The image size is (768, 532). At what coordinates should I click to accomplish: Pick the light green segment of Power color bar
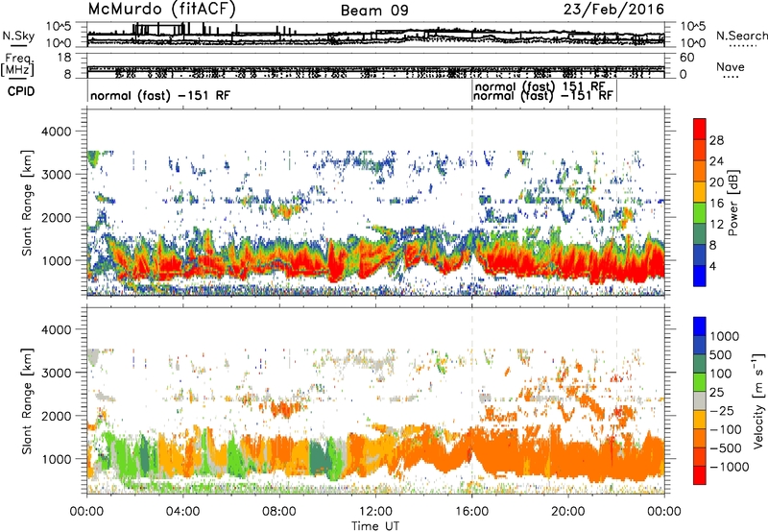[700, 214]
